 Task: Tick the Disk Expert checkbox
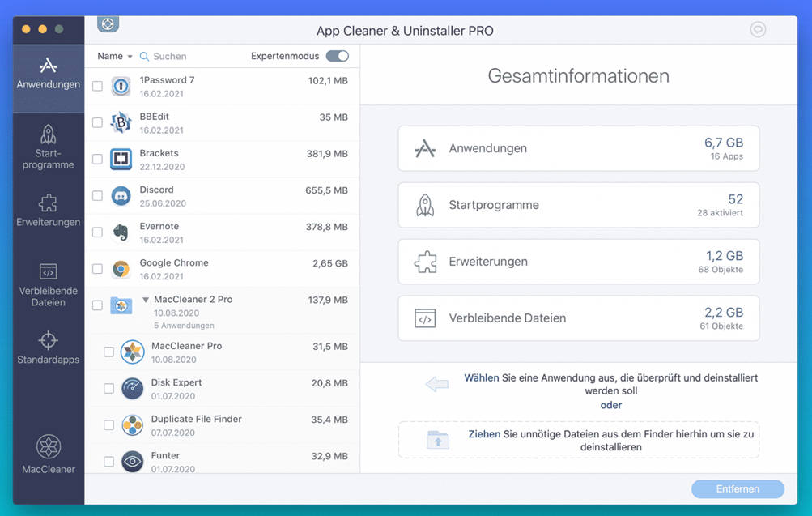[x=108, y=389]
